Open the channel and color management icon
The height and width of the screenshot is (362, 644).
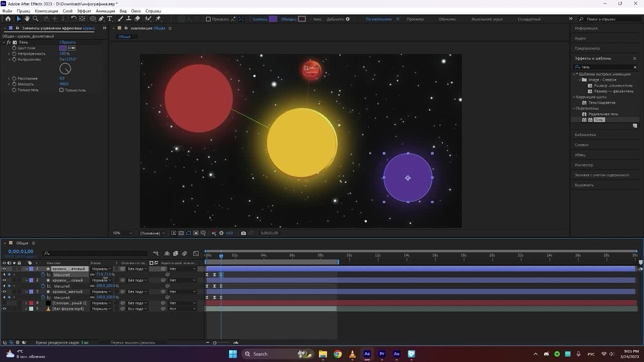[x=214, y=233]
